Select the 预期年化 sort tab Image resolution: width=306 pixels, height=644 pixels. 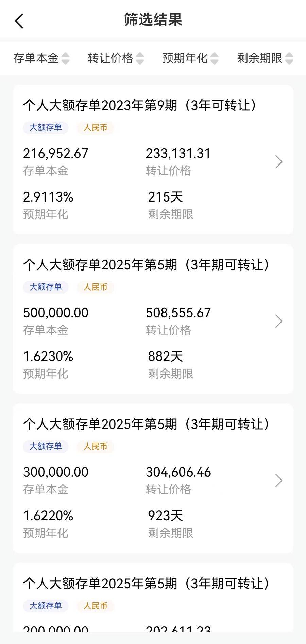pos(190,58)
